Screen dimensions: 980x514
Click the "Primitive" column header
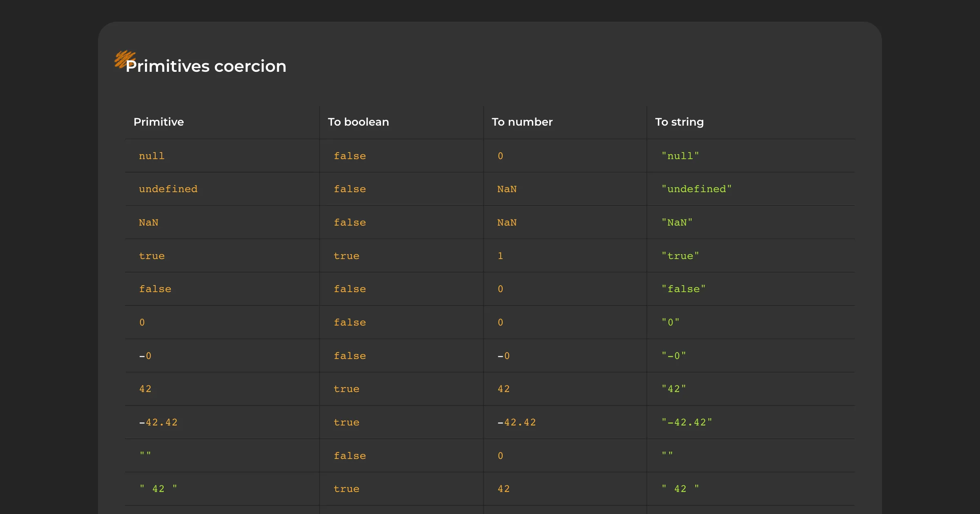tap(158, 122)
